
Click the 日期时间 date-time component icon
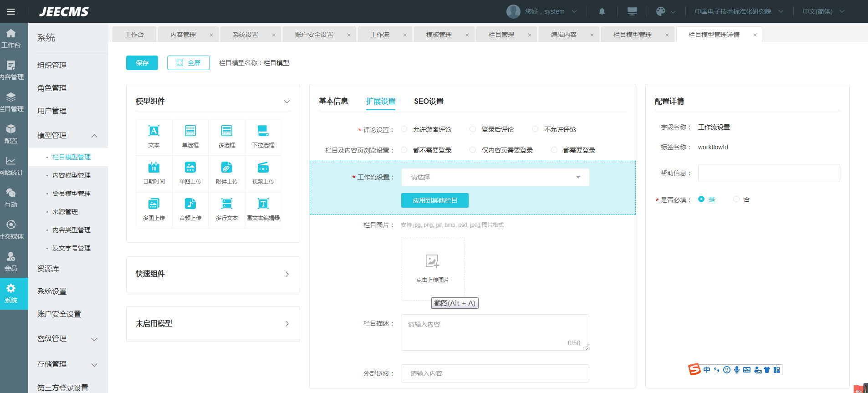point(154,168)
